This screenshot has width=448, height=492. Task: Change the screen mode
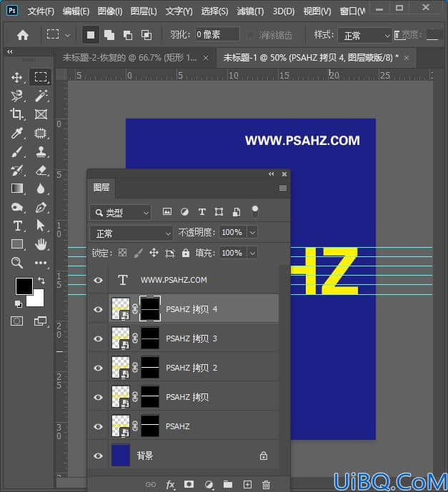pos(40,321)
